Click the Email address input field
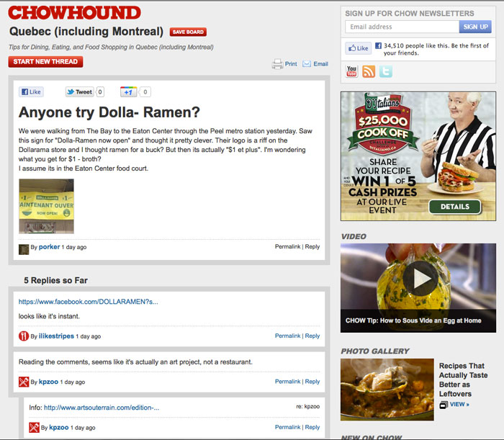The image size is (504, 440). point(402,27)
